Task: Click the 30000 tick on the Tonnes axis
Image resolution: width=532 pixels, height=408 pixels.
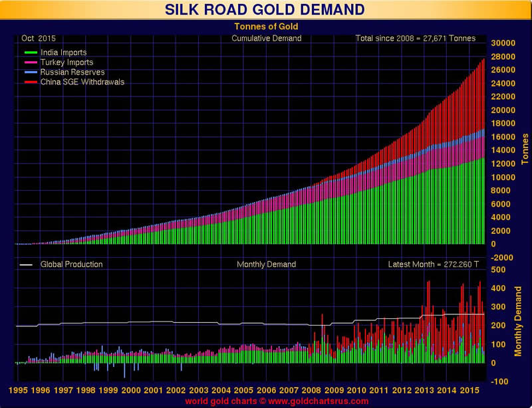Action: [504, 43]
